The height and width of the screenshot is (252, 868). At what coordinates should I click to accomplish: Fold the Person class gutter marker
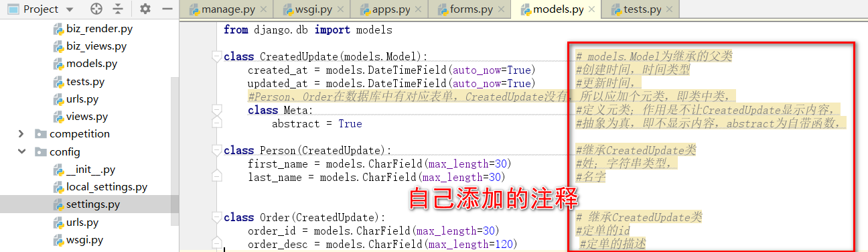216,151
